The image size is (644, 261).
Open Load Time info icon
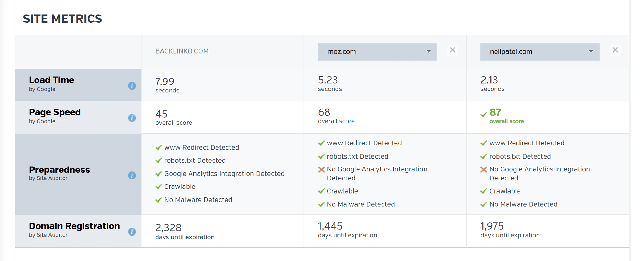(x=132, y=86)
